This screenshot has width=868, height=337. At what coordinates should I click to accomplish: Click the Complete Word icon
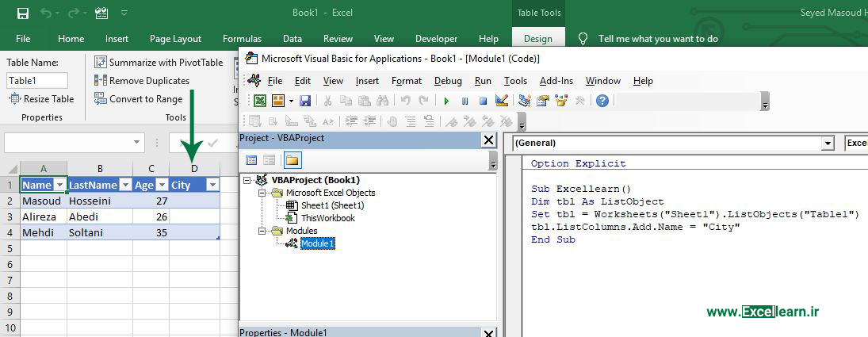coord(328,121)
